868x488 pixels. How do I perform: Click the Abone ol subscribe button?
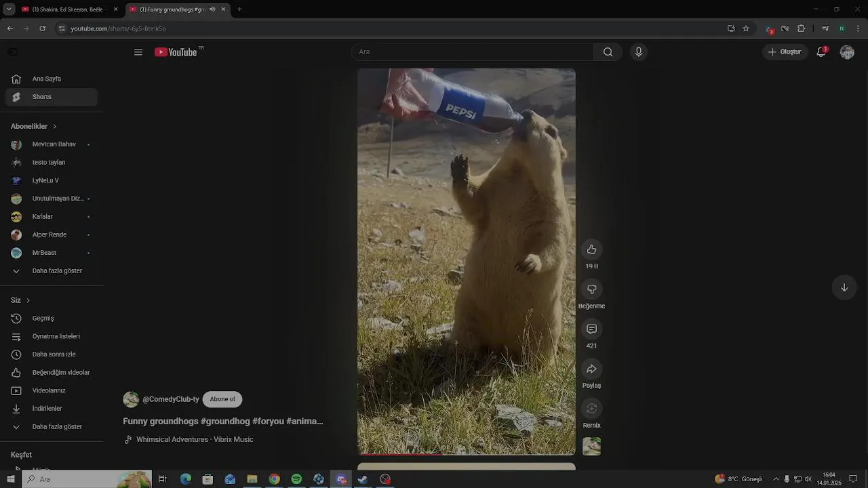click(x=222, y=399)
